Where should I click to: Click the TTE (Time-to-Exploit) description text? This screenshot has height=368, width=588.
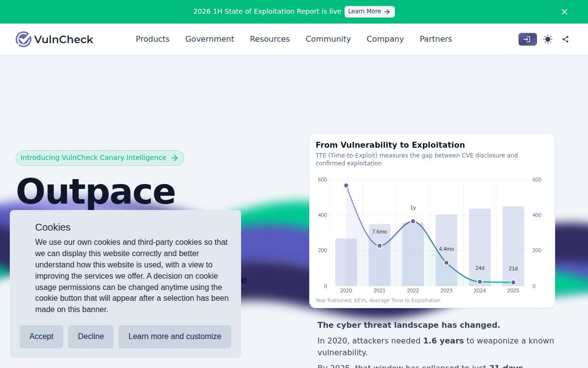click(416, 159)
